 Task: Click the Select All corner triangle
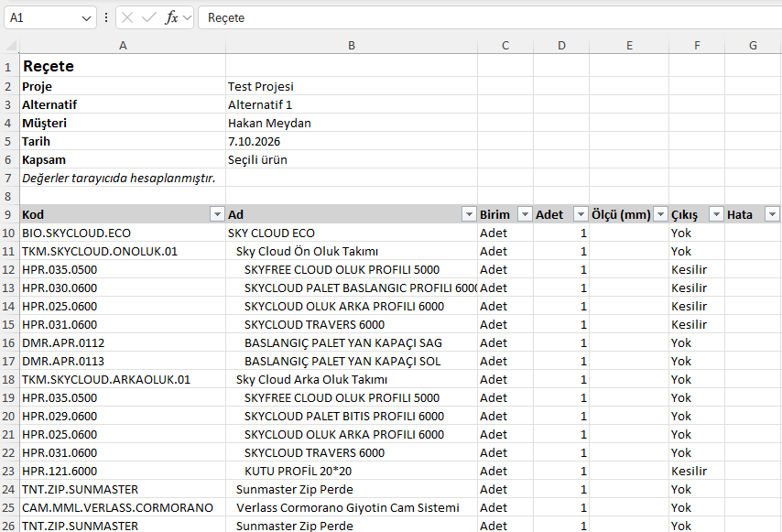click(x=11, y=46)
